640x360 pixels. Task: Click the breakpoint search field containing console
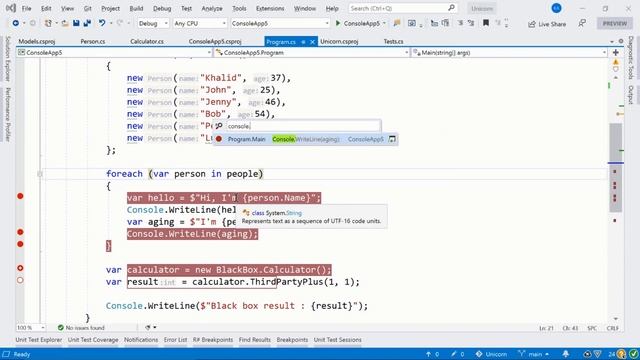(303, 126)
